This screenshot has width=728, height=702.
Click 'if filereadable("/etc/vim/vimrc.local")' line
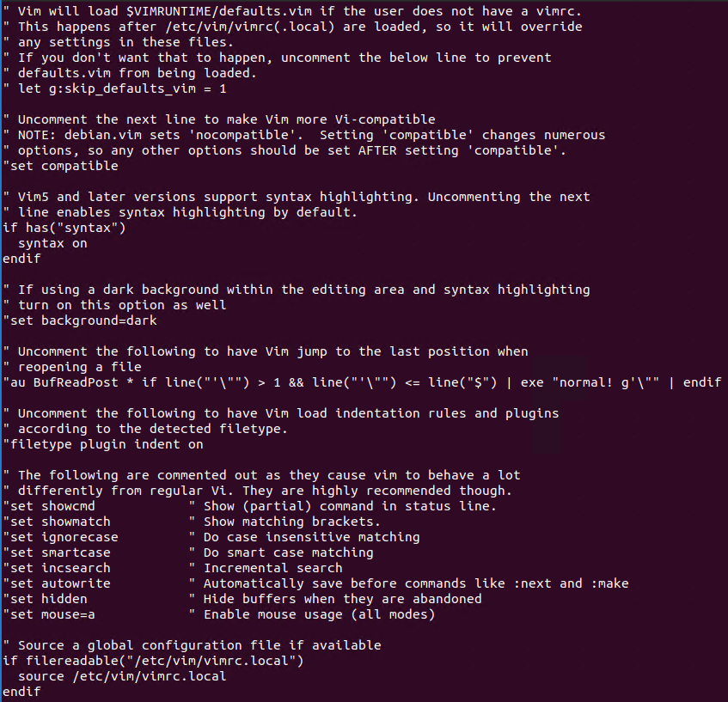[153, 661]
